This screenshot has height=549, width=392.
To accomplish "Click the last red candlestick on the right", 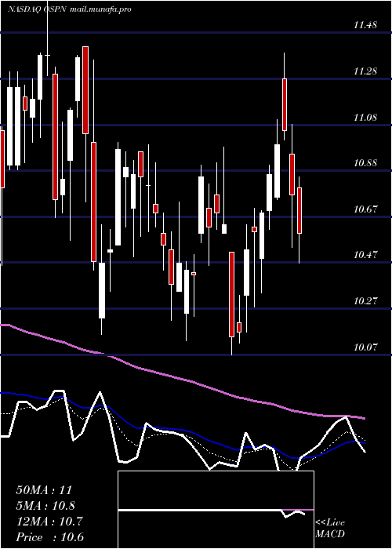I will tap(299, 210).
